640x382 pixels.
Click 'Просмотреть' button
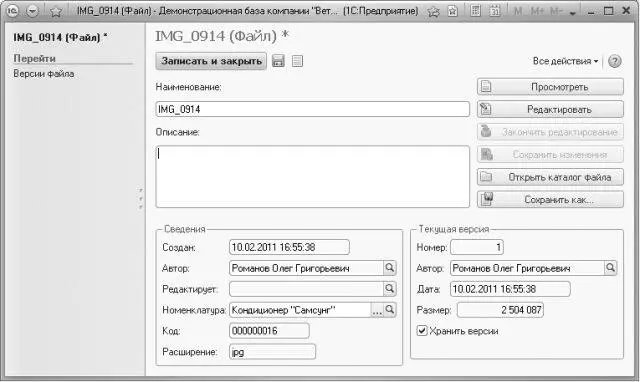point(550,87)
